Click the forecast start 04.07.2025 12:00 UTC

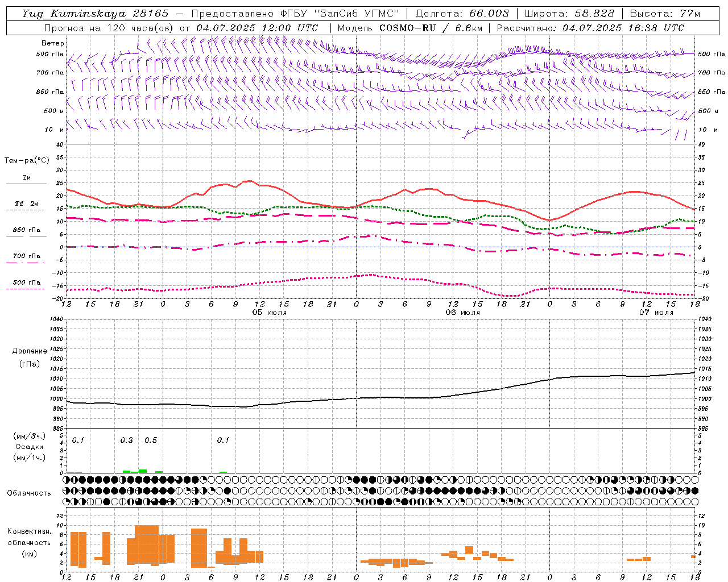(x=257, y=28)
